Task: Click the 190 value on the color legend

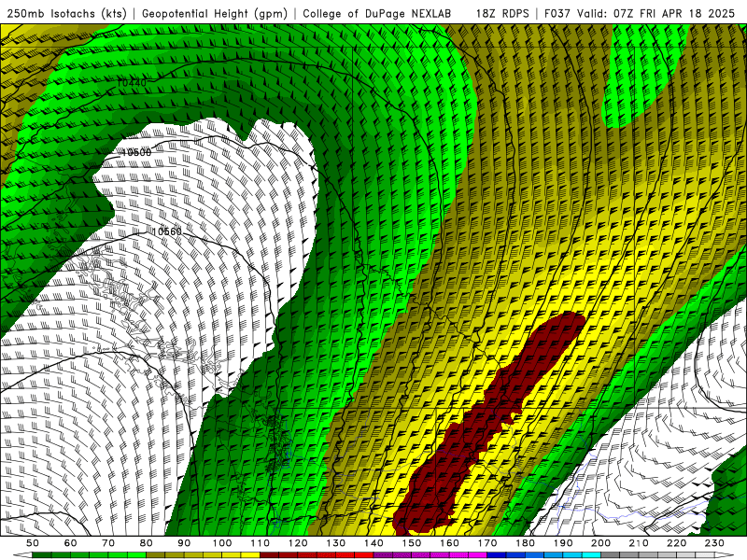Action: (x=563, y=543)
